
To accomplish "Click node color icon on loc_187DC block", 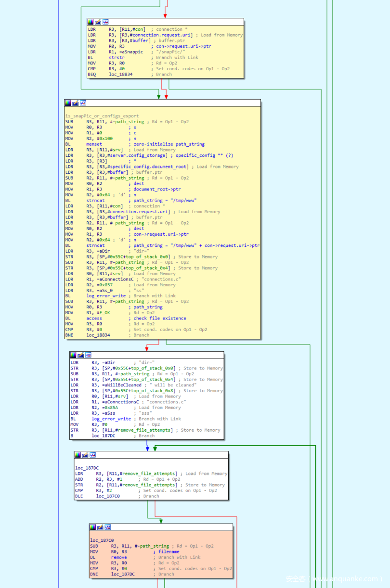I will (x=78, y=455).
